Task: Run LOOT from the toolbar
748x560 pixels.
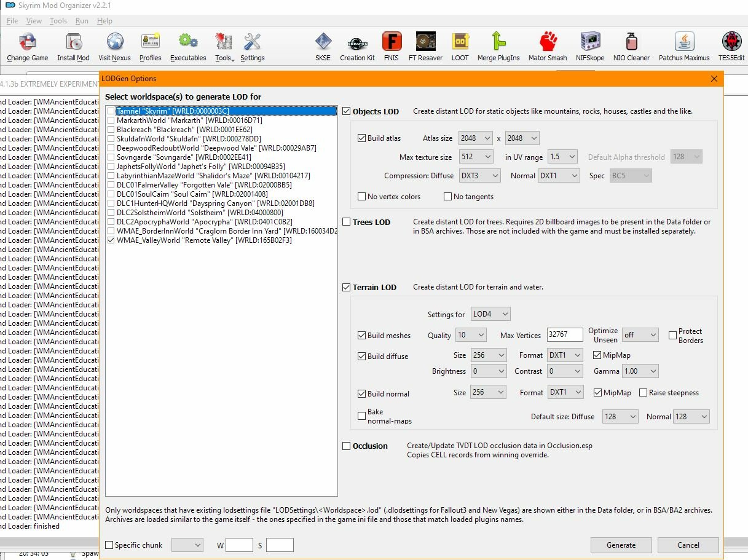Action: pos(460,42)
